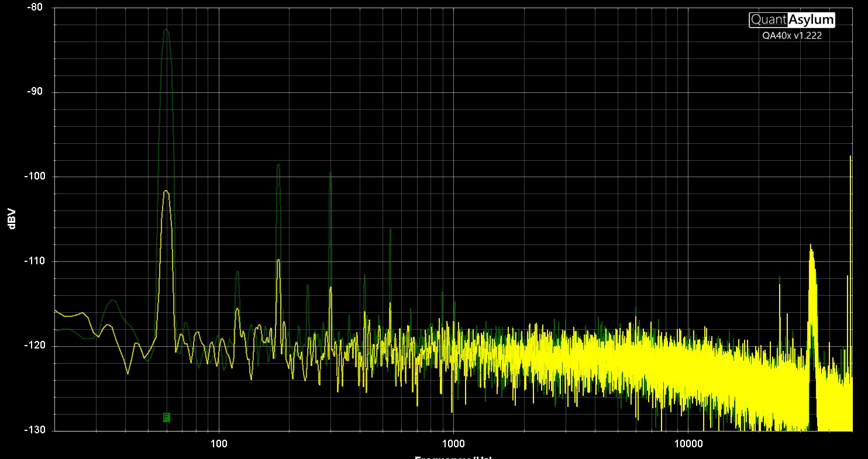Screen dimensions: 868x459
Task: Click the top of the broad yellow peak above 30 kHz
Action: [811, 246]
